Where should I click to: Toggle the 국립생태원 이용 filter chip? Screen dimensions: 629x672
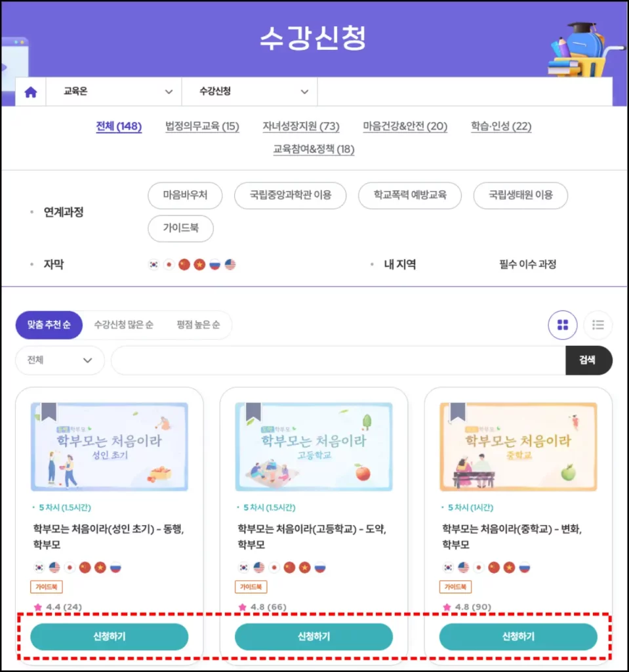(521, 196)
